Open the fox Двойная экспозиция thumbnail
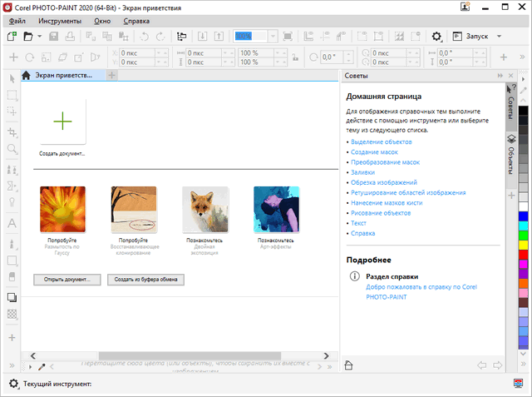The image size is (532, 397). click(x=204, y=208)
